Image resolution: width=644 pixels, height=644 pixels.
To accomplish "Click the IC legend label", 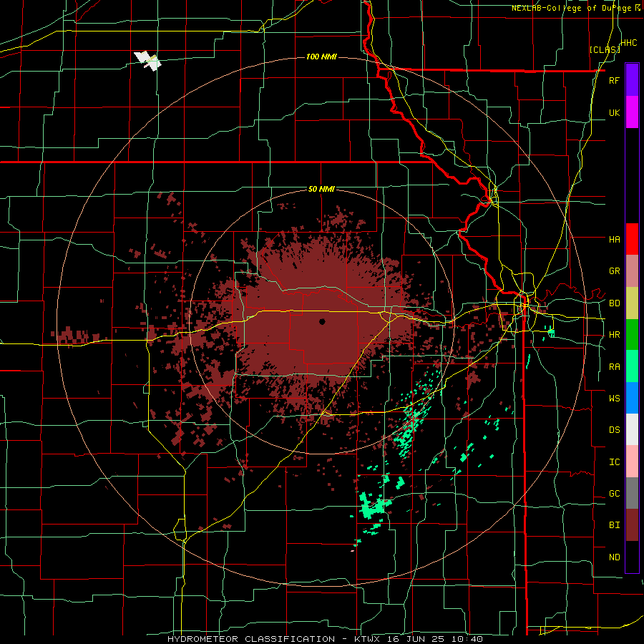I will coord(614,462).
